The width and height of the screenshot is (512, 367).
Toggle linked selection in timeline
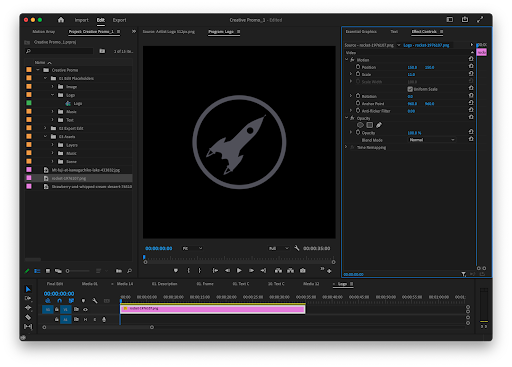point(71,301)
